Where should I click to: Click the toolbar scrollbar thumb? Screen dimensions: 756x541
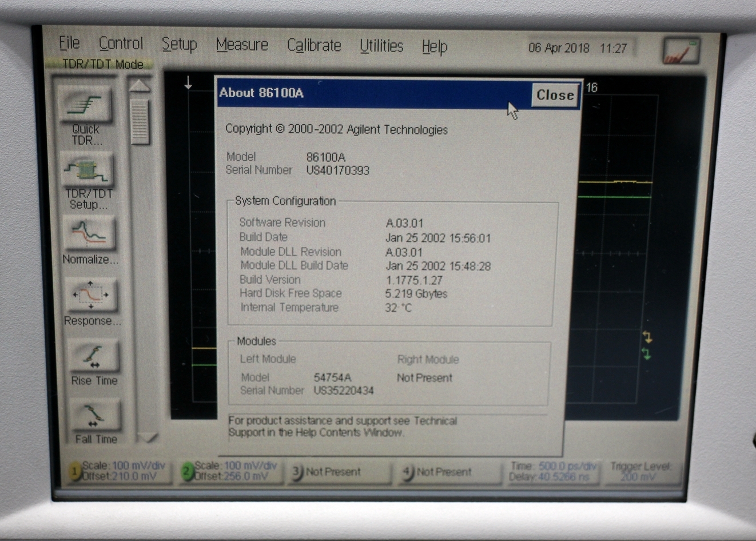pyautogui.click(x=140, y=122)
